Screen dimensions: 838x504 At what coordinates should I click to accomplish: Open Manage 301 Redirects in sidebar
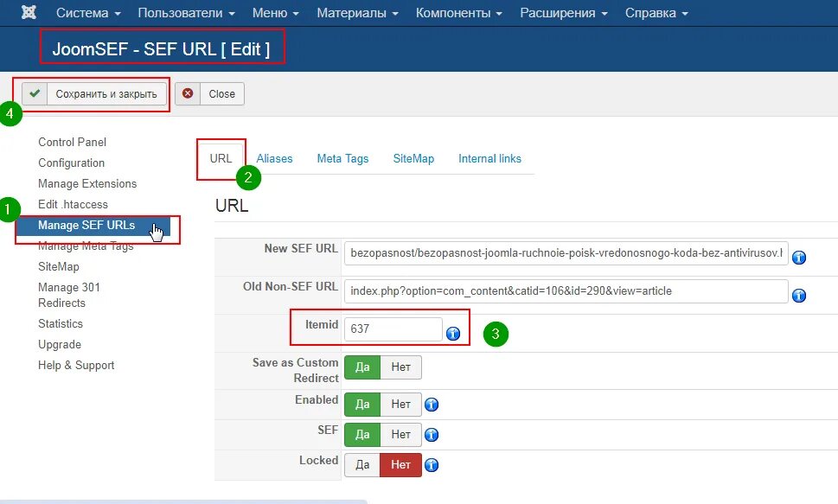tap(69, 295)
